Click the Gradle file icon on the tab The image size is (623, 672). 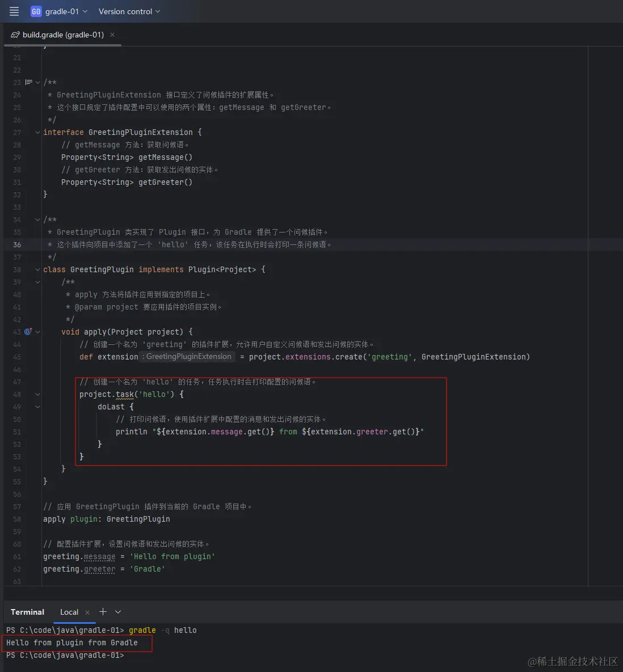[15, 35]
